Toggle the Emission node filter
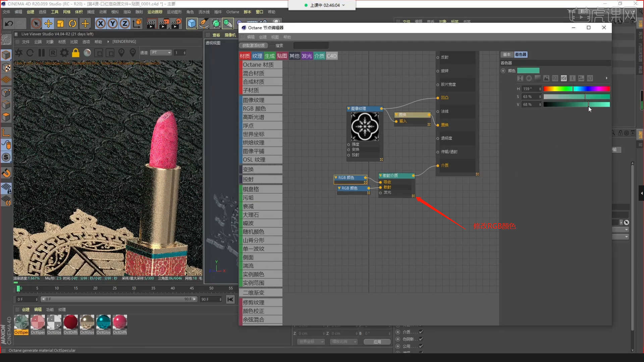The image size is (644, 362). point(307,56)
